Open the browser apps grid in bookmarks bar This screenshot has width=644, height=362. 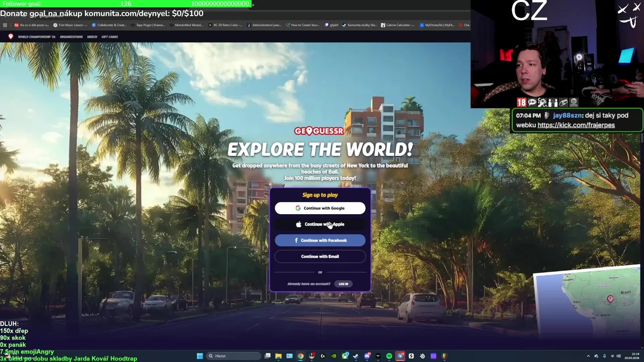(x=5, y=25)
